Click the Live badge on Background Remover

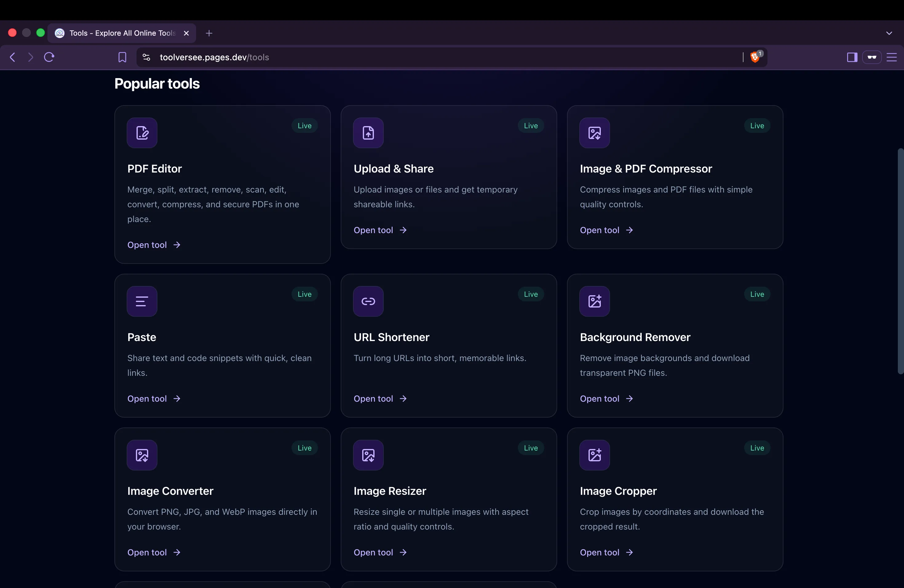(x=757, y=294)
